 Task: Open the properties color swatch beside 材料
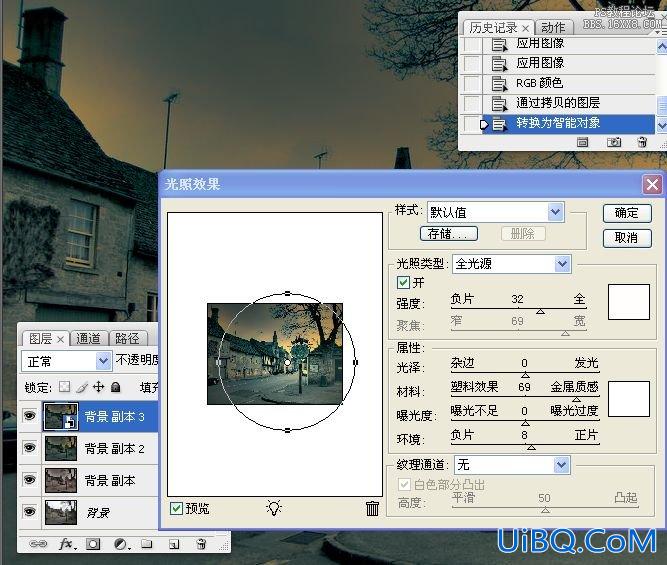(629, 399)
